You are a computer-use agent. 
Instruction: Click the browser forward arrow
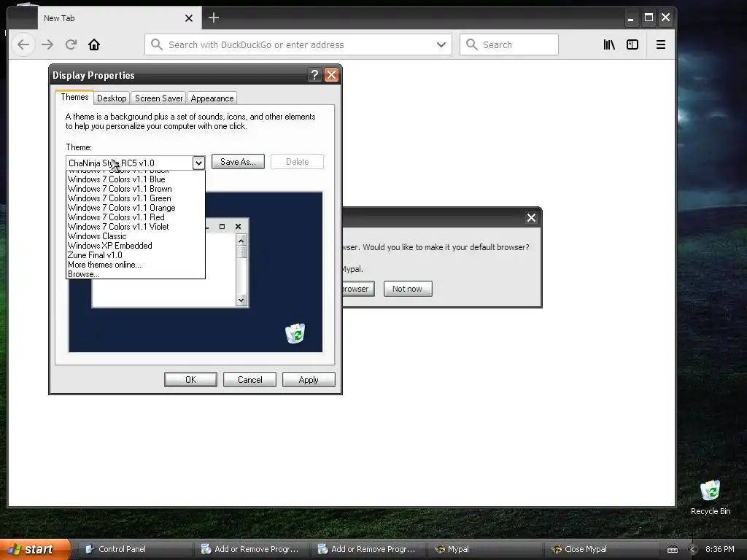[x=47, y=44]
